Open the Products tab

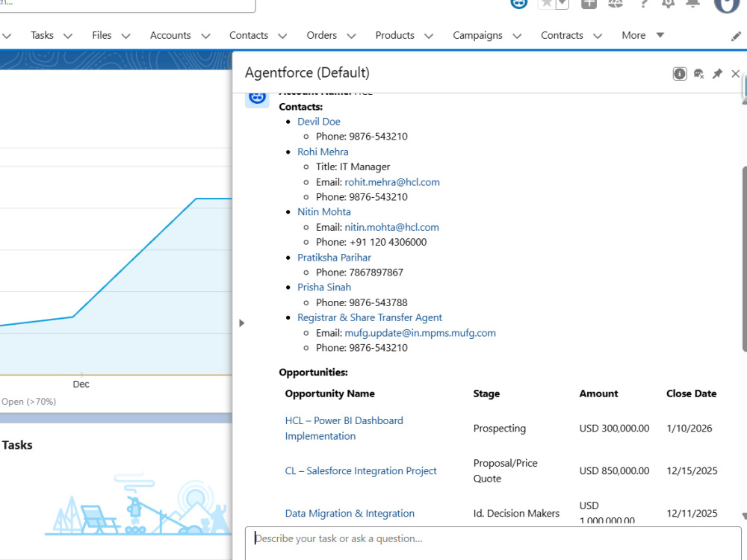(394, 35)
